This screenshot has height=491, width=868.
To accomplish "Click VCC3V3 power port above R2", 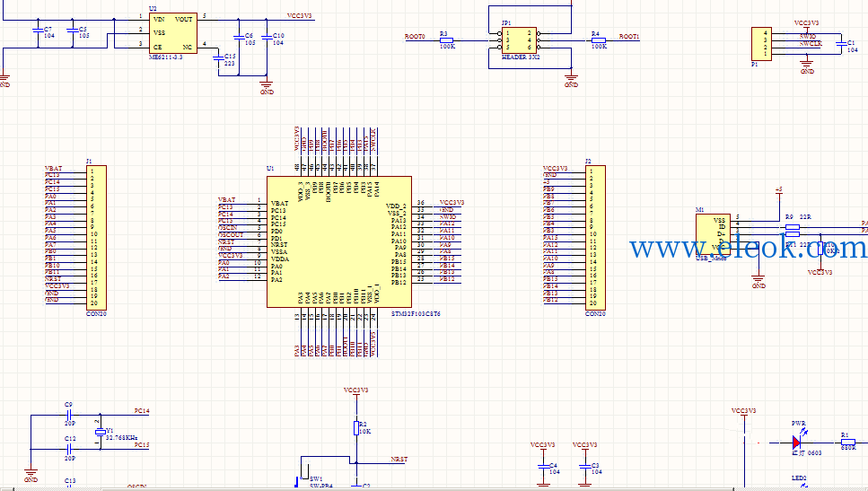I will 356,392.
